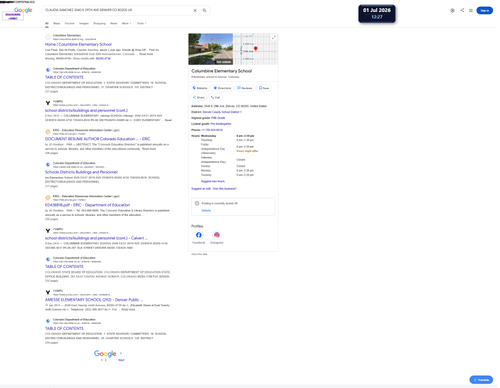Expand the More dropdown
Image resolution: width=500 pixels, height=388 pixels.
127,23
